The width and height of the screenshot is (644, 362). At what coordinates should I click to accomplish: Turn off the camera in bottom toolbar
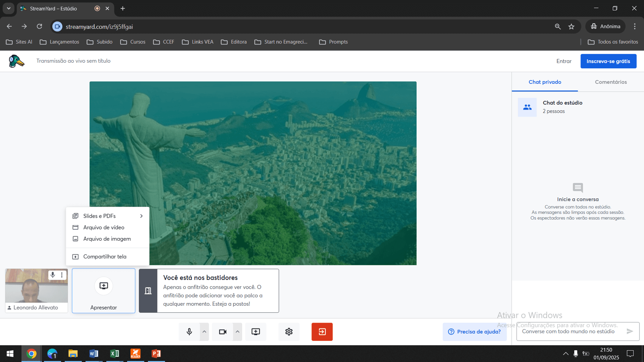(x=222, y=332)
